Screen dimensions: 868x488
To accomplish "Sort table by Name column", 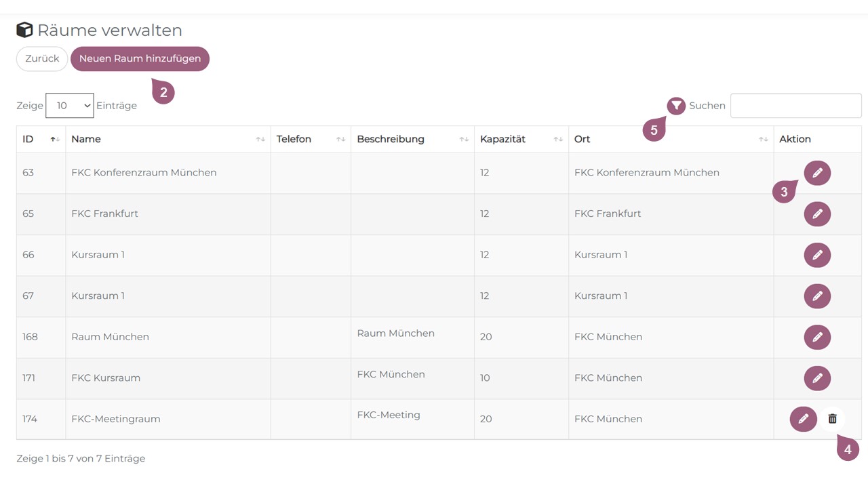I will (x=167, y=139).
